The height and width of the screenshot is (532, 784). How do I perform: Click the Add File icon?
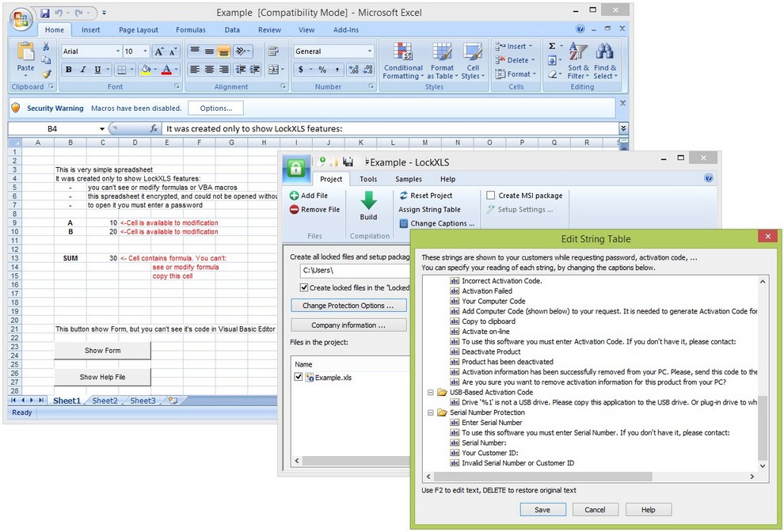295,196
